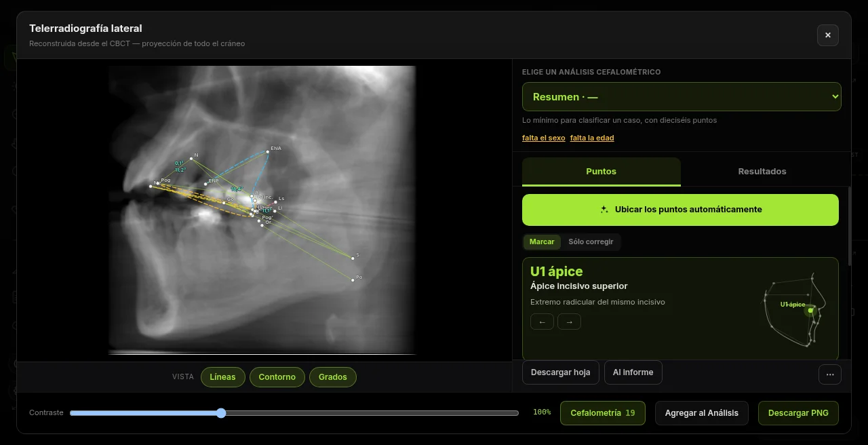
Task: Close the Telerradiografía lateral dialog
Action: pyautogui.click(x=827, y=35)
